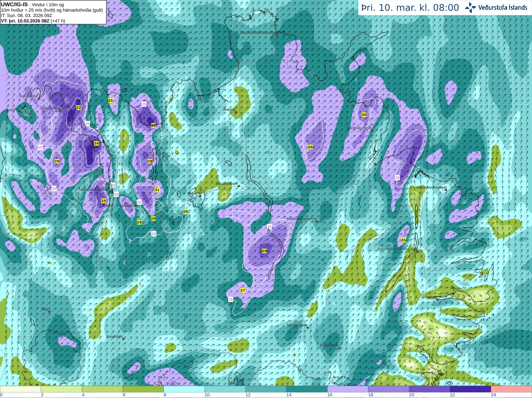532x398 pixels.
Task: Click the VT: þri. 10.03.2026 08Z line
Action: coord(33,20)
